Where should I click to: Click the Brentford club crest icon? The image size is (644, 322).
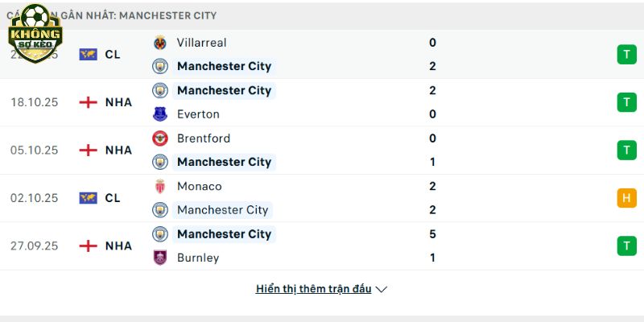click(160, 138)
